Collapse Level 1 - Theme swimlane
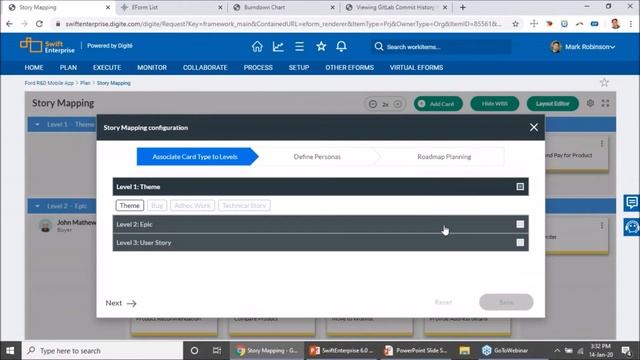This screenshot has width=640, height=360. pos(37,124)
